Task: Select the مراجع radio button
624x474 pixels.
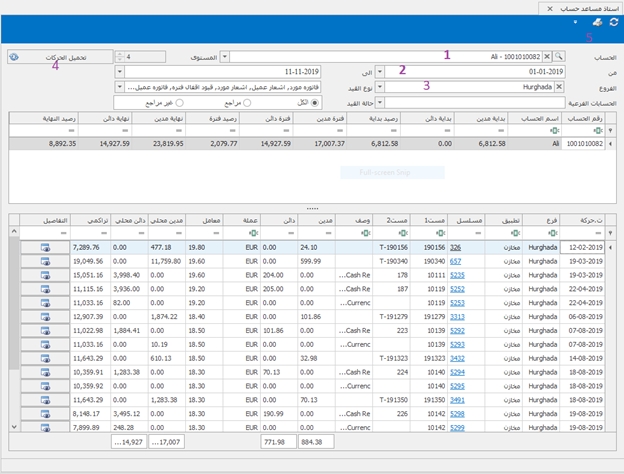Action: point(247,102)
